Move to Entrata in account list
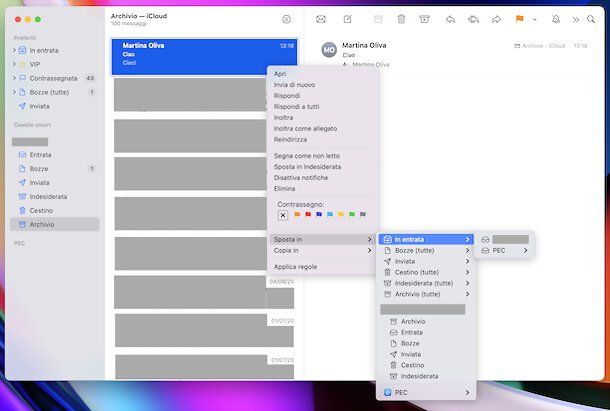The height and width of the screenshot is (411, 610). pos(426,332)
